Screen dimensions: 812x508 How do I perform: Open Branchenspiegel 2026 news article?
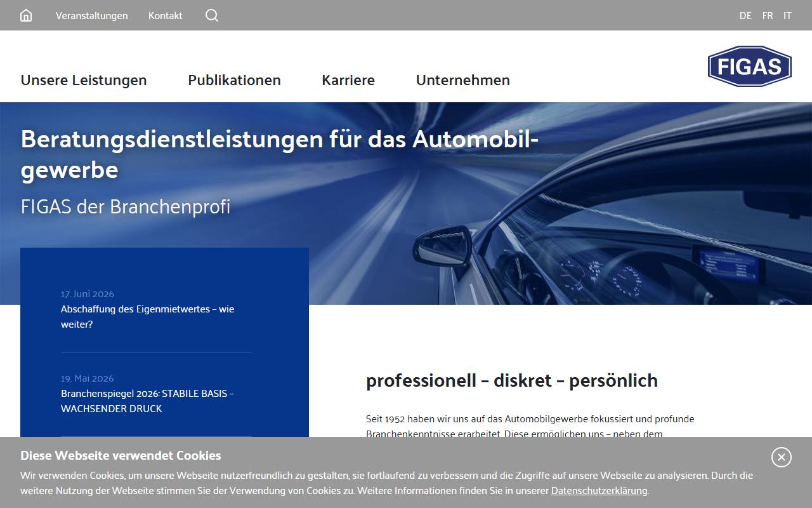[148, 401]
